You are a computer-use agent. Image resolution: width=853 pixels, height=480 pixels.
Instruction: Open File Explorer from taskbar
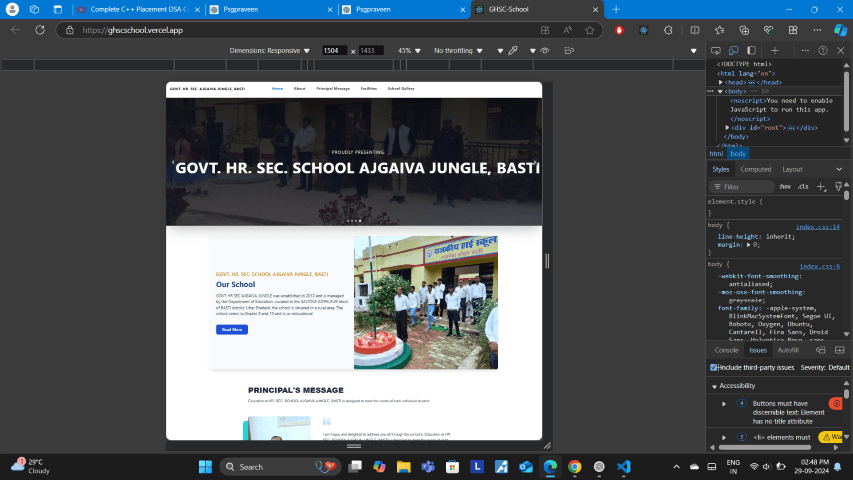(403, 466)
